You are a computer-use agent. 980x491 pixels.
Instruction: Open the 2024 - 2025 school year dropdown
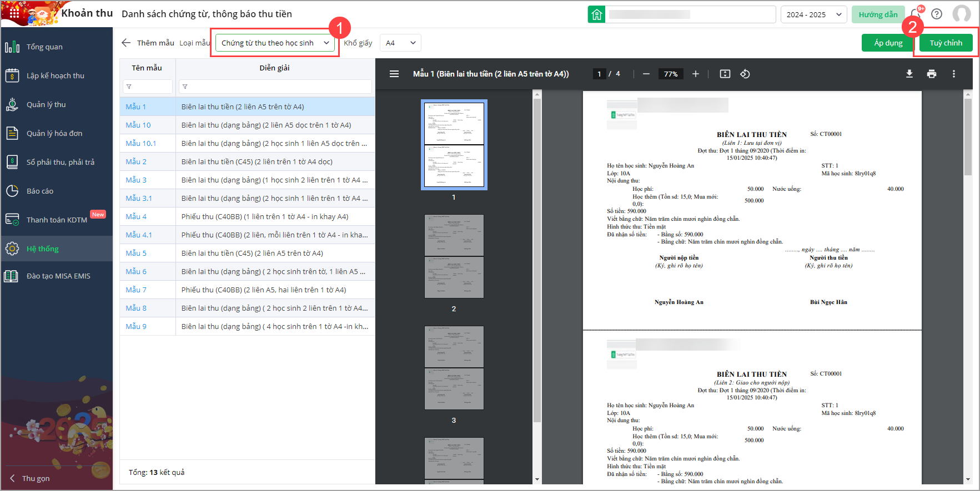(813, 14)
